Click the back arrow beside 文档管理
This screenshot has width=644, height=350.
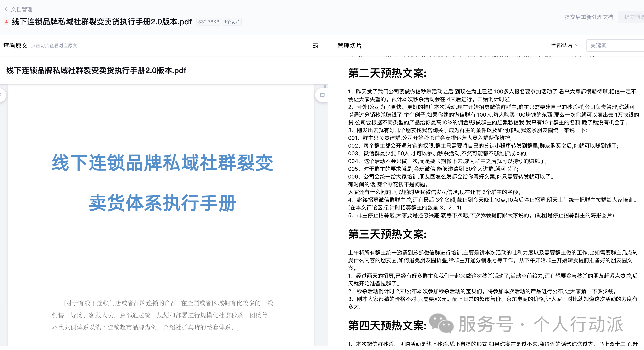6,9
